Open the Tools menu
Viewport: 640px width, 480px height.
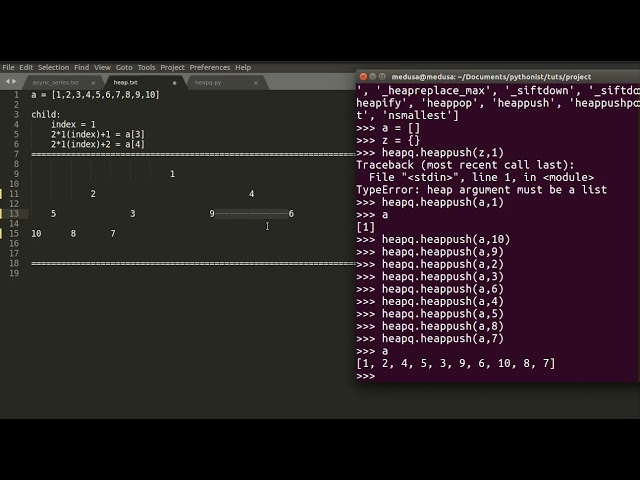coord(146,67)
